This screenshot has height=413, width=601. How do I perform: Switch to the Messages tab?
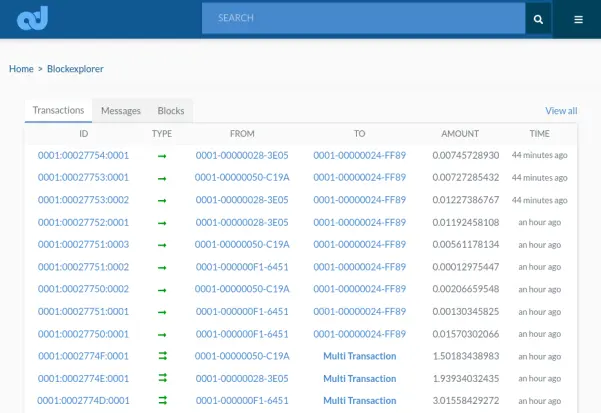121,111
